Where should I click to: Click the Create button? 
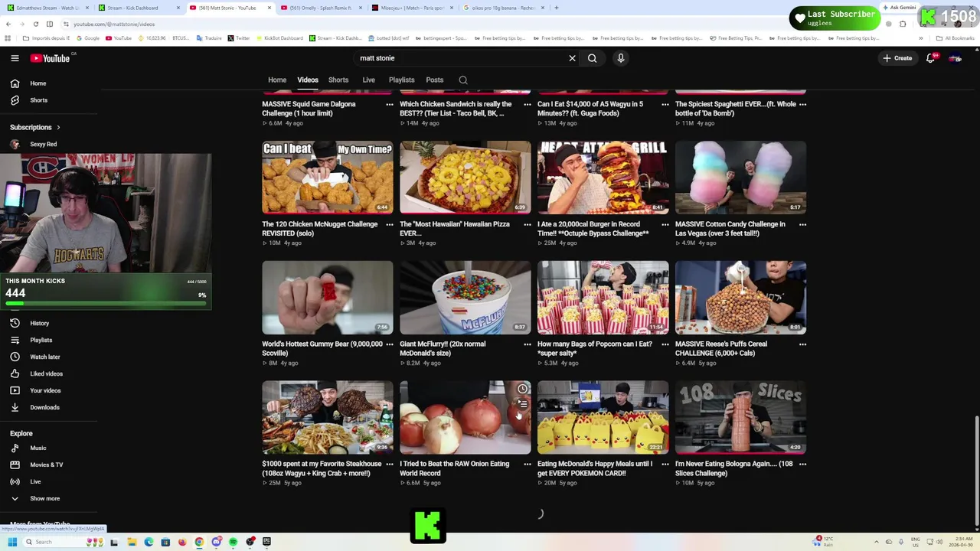point(897,58)
